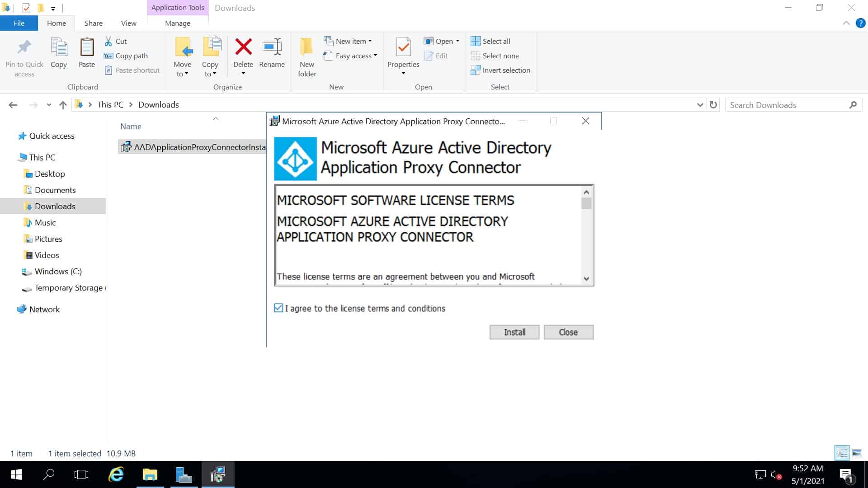Collapse the ribbon with the chevron

pyautogui.click(x=846, y=23)
